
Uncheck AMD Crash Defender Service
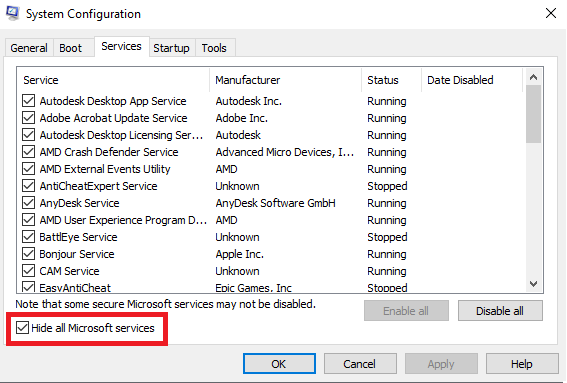click(x=29, y=152)
